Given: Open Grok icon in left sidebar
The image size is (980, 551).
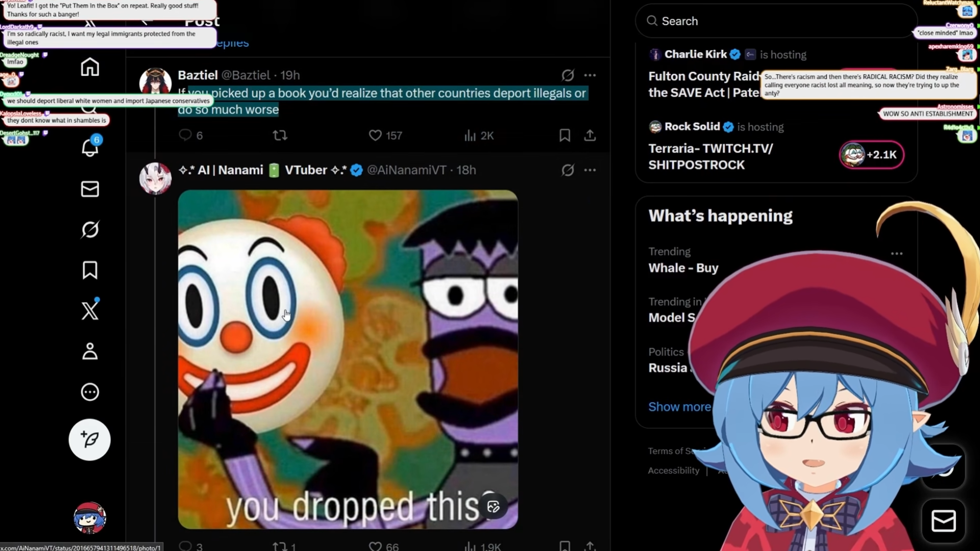Looking at the screenshot, I should click(90, 230).
